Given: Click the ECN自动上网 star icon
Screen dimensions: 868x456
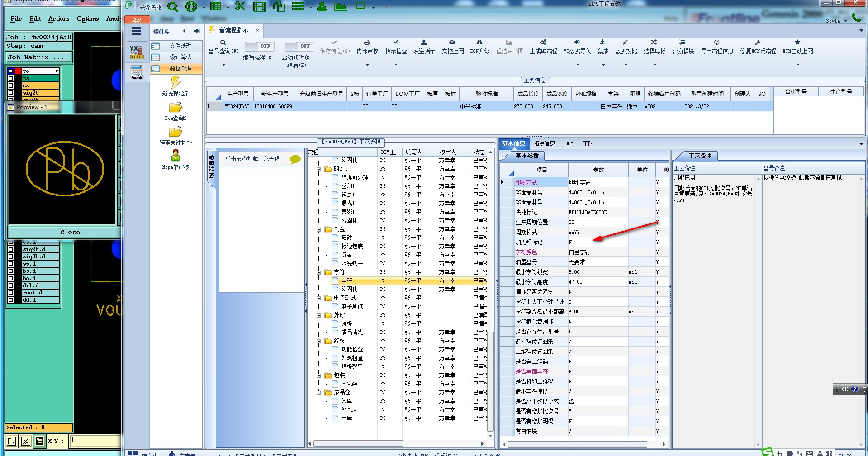Looking at the screenshot, I should click(797, 42).
